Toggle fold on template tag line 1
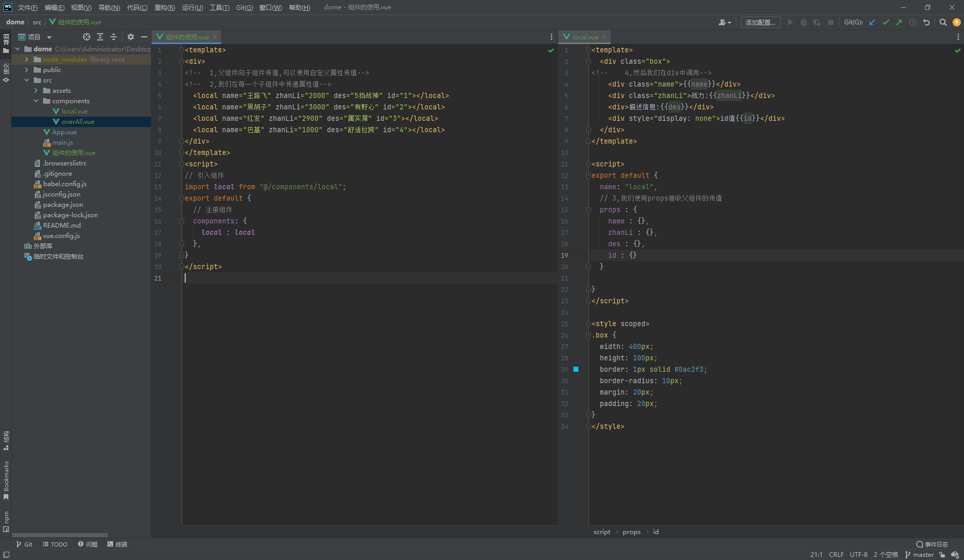 click(182, 50)
